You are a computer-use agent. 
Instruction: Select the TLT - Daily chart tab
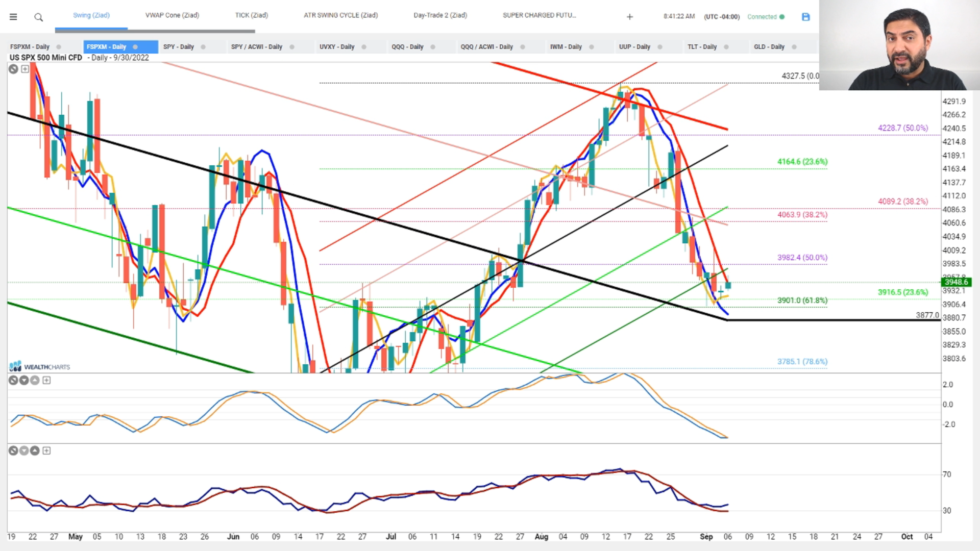pyautogui.click(x=702, y=47)
